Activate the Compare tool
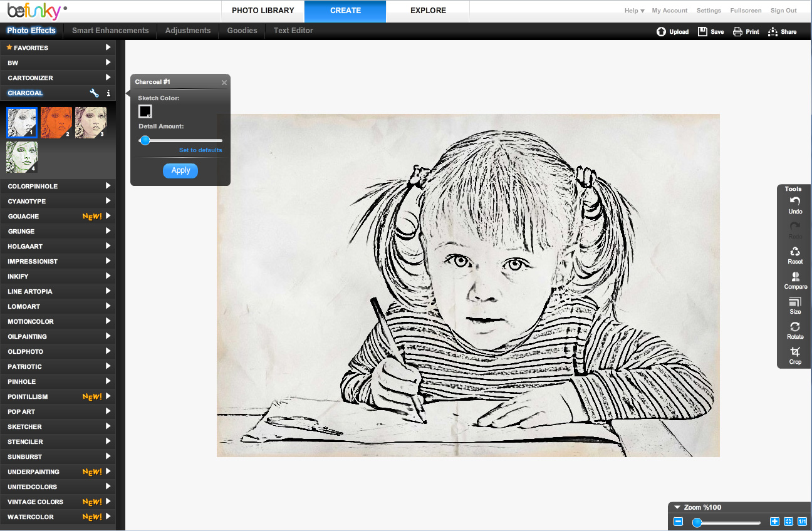 pyautogui.click(x=794, y=280)
